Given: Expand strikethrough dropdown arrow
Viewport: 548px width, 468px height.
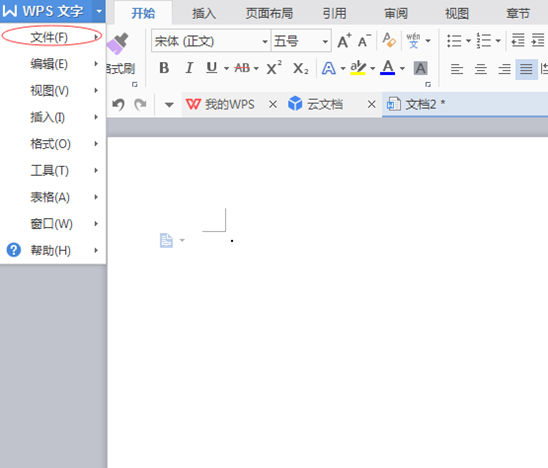Looking at the screenshot, I should tap(256, 69).
